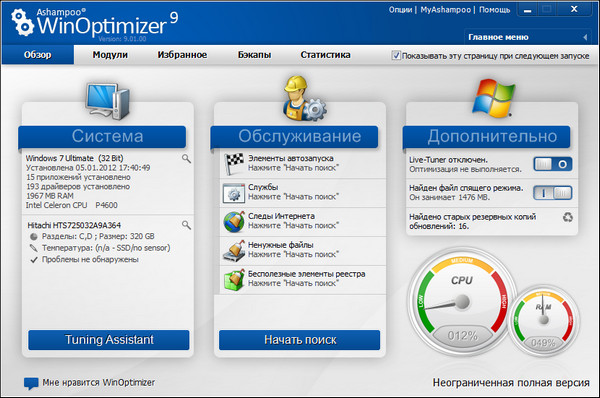This screenshot has width=600, height=398.
Task: Click the Обслуживание header banner
Action: click(x=294, y=137)
